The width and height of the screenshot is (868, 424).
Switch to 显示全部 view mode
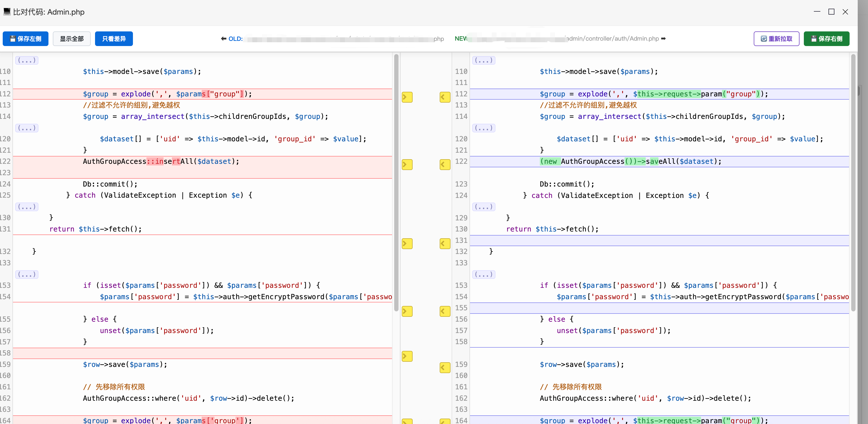pos(71,39)
